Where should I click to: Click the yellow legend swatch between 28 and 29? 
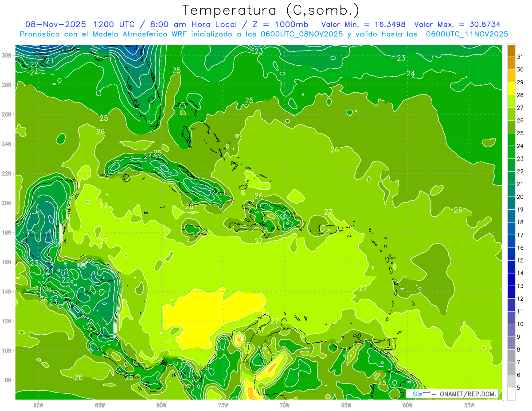pyautogui.click(x=511, y=88)
